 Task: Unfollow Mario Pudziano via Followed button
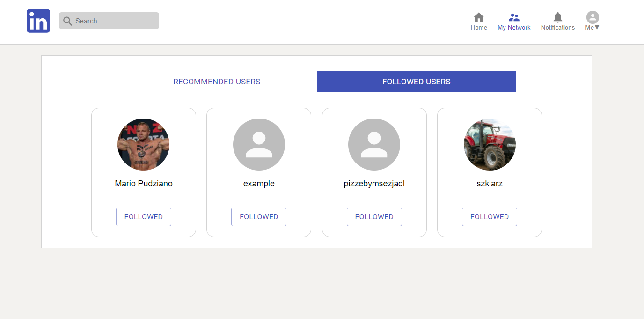point(143,216)
